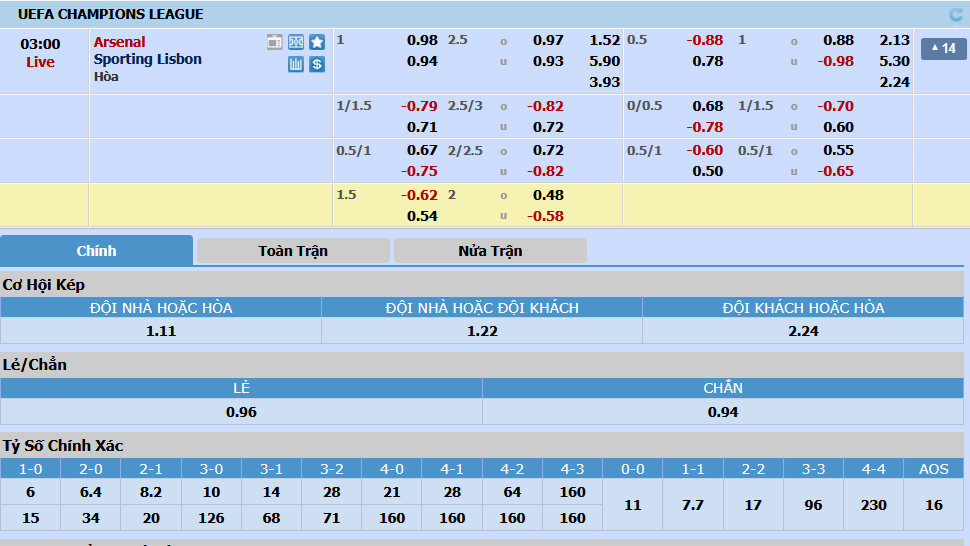Viewport: 970px width, 546px height.
Task: Pick correct score 4-4 odds 230
Action: click(x=873, y=505)
